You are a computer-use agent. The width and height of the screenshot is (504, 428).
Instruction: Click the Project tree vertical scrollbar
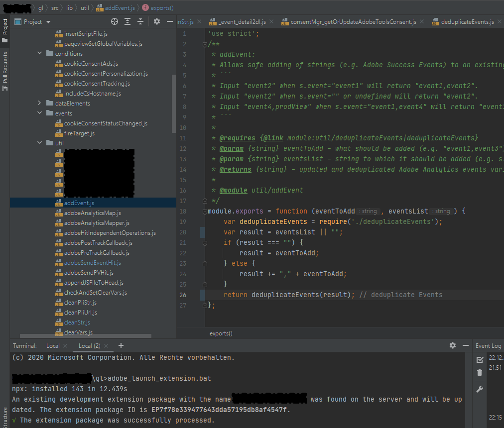point(174,104)
